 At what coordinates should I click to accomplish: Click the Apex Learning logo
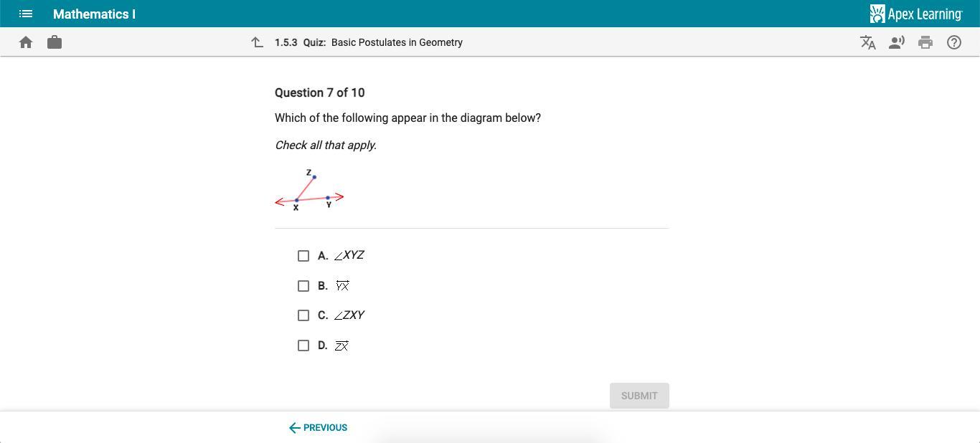(916, 14)
